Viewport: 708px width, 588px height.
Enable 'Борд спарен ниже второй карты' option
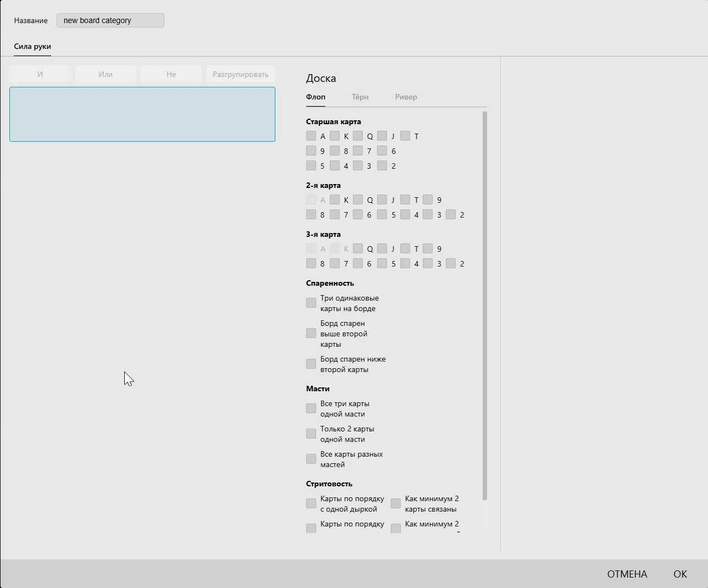311,364
